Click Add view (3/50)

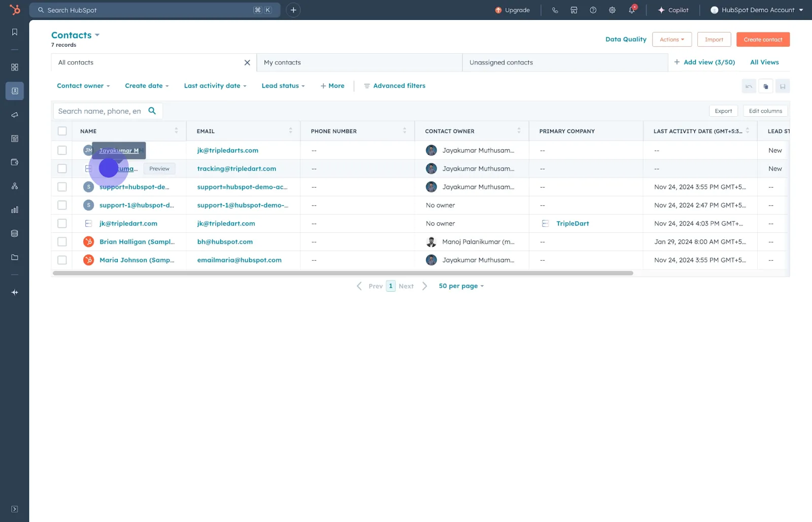pyautogui.click(x=704, y=62)
